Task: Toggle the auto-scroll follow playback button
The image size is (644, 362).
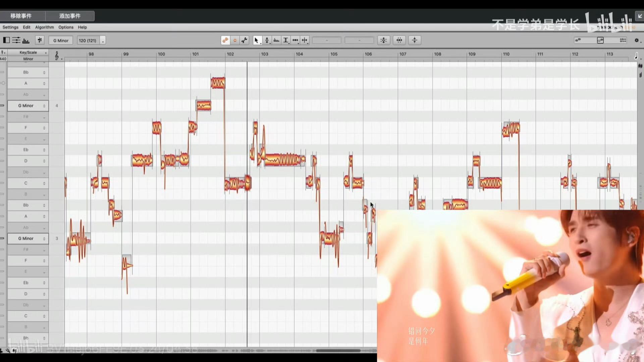Action: pos(40,40)
